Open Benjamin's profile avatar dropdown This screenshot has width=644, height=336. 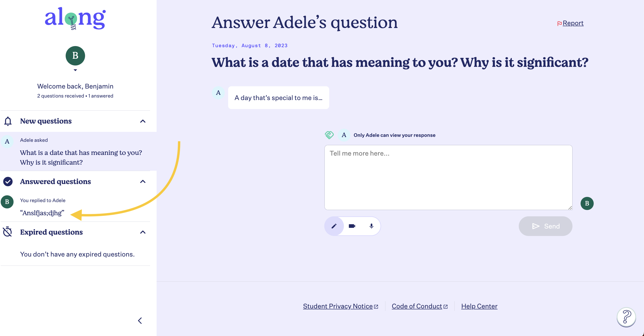(75, 58)
